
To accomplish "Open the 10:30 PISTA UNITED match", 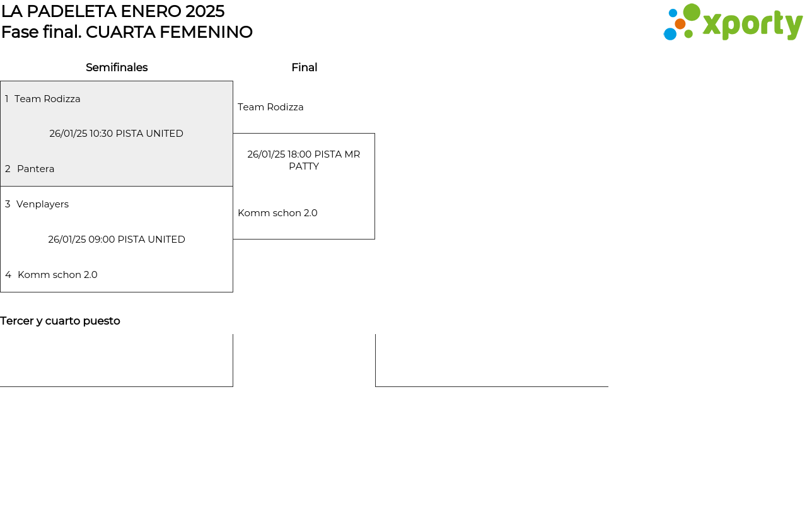I will [x=117, y=134].
